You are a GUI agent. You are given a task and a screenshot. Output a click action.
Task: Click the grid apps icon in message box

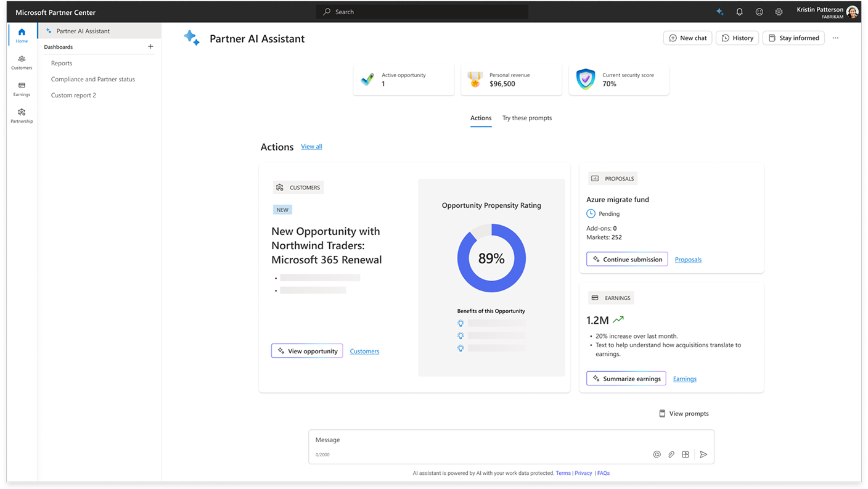[686, 454]
